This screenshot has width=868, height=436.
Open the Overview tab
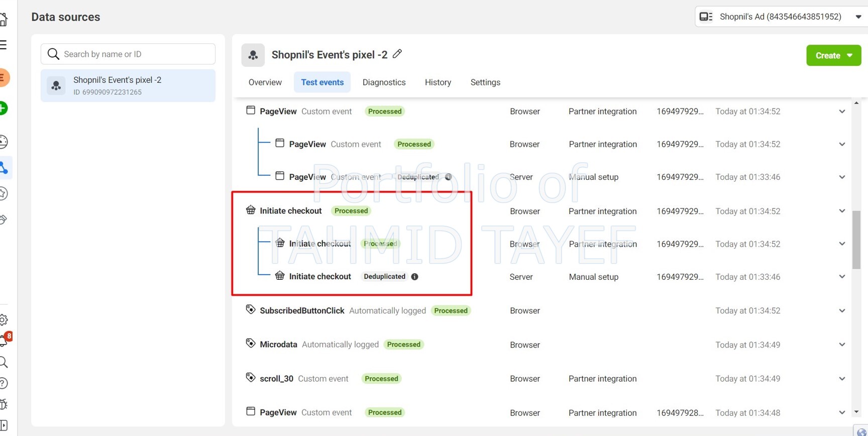coord(265,82)
